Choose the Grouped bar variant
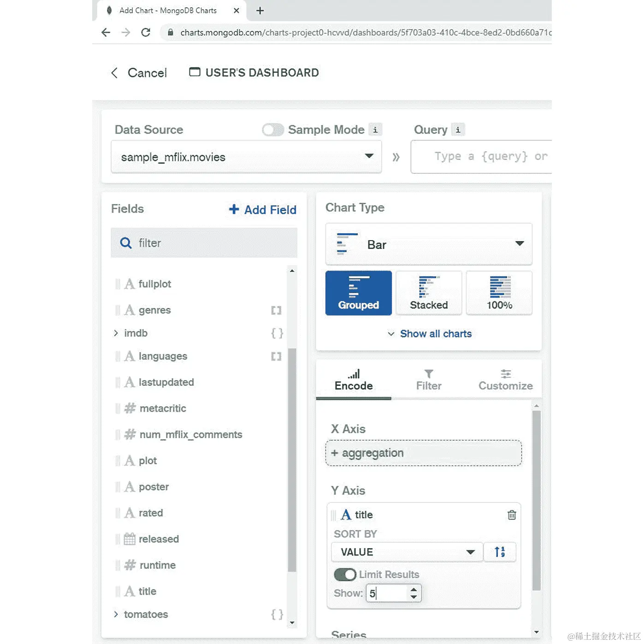Screen dimensions: 644x644 (359, 293)
